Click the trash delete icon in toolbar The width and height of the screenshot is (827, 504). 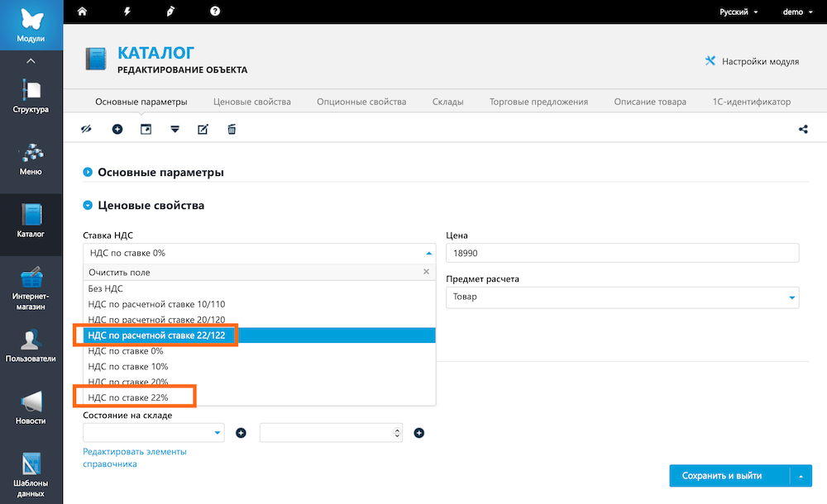tap(232, 129)
